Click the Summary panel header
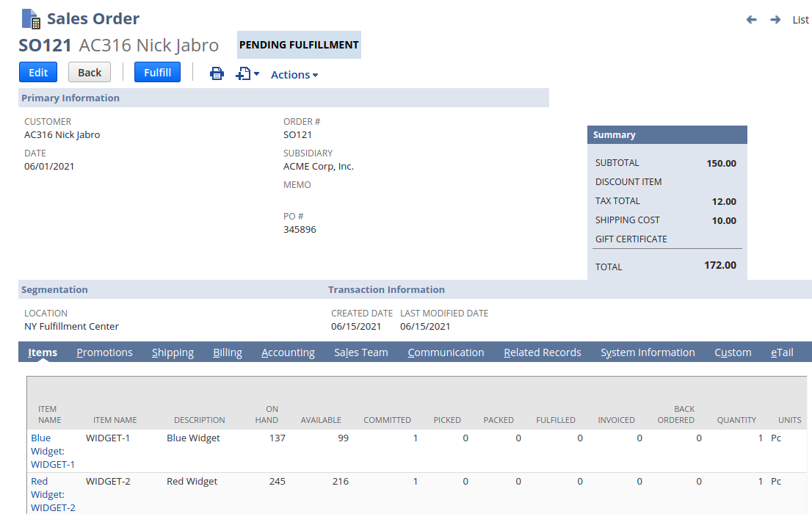The height and width of the screenshot is (514, 812). [667, 134]
